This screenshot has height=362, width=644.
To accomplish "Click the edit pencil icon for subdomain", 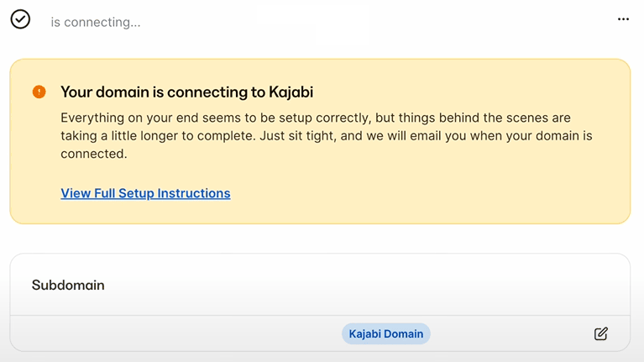I will point(600,333).
